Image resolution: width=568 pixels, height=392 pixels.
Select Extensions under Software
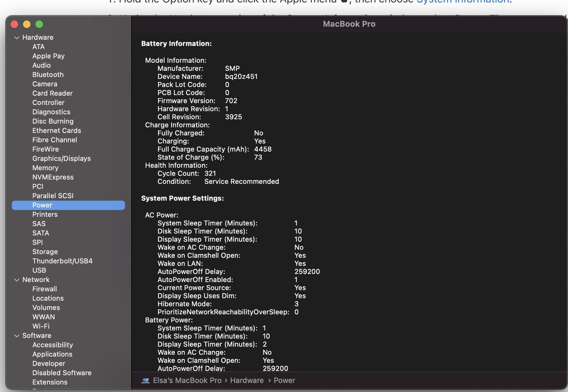click(50, 382)
